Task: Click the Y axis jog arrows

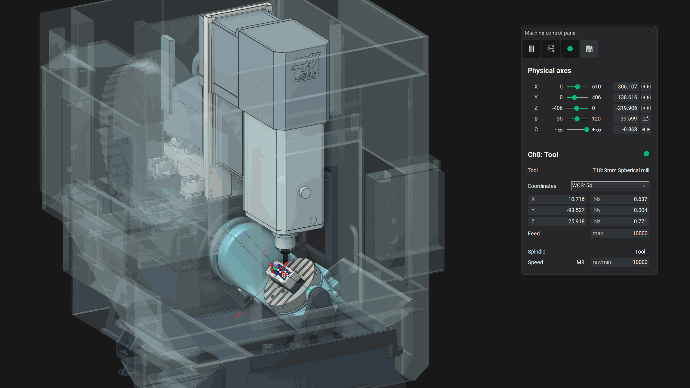Action: [x=646, y=97]
